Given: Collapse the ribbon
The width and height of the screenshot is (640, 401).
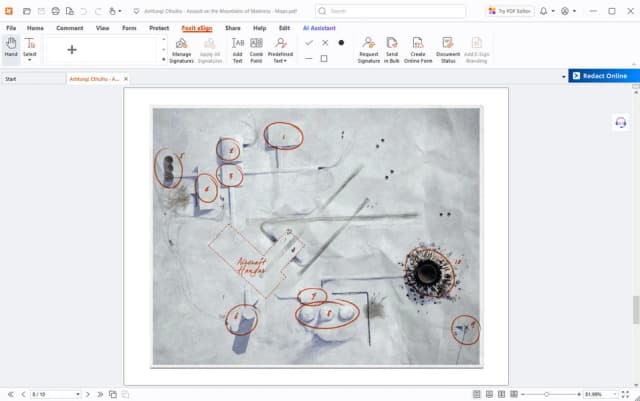Looking at the screenshot, I should tap(634, 64).
